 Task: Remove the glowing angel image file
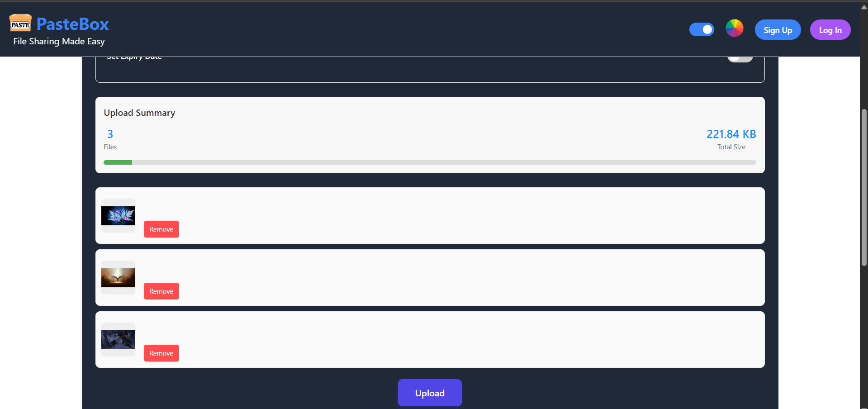point(161,291)
